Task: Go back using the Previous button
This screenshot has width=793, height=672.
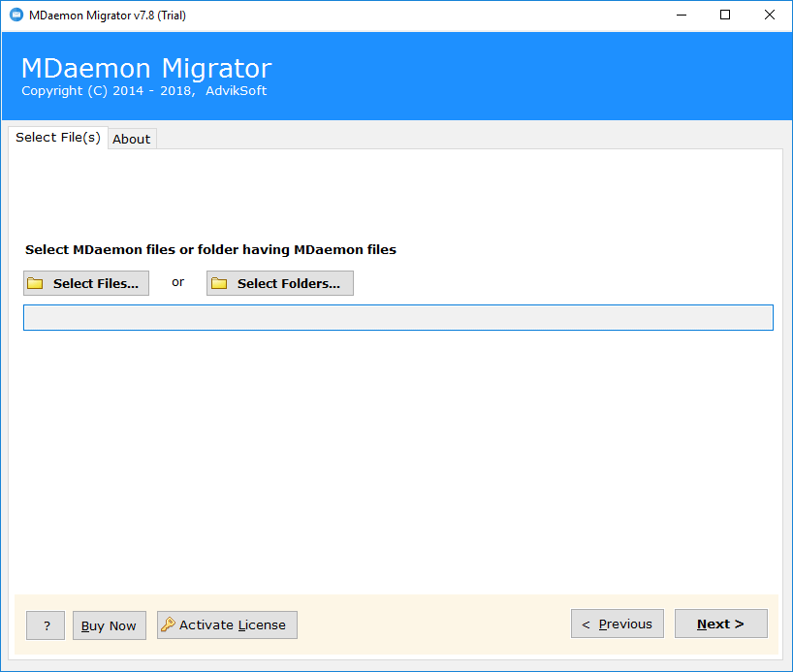Action: tap(617, 624)
